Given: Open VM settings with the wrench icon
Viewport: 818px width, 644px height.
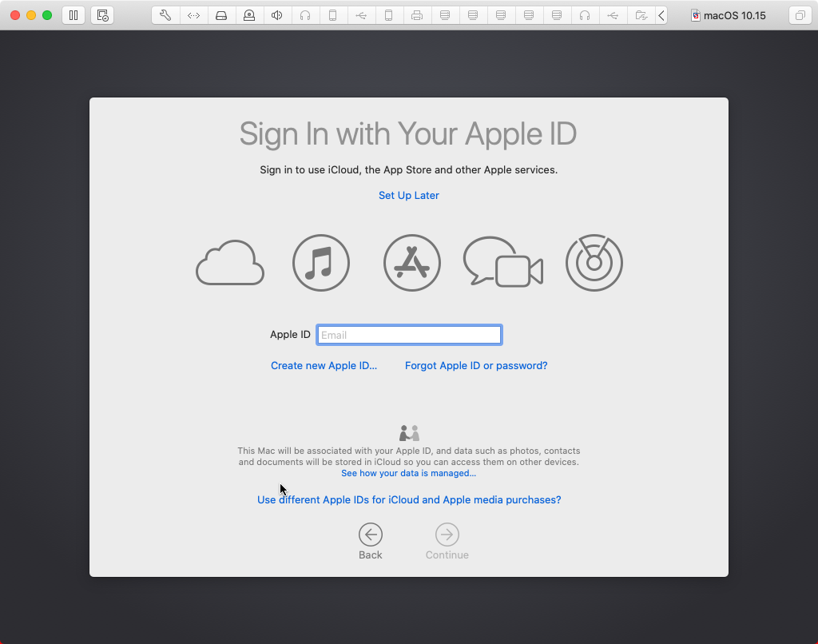Looking at the screenshot, I should [165, 14].
